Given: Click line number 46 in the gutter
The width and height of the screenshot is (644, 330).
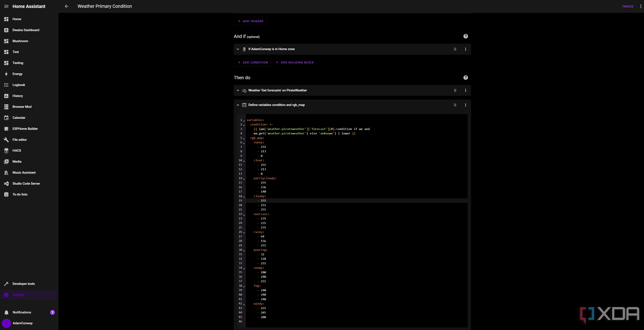Looking at the screenshot, I should (x=240, y=322).
